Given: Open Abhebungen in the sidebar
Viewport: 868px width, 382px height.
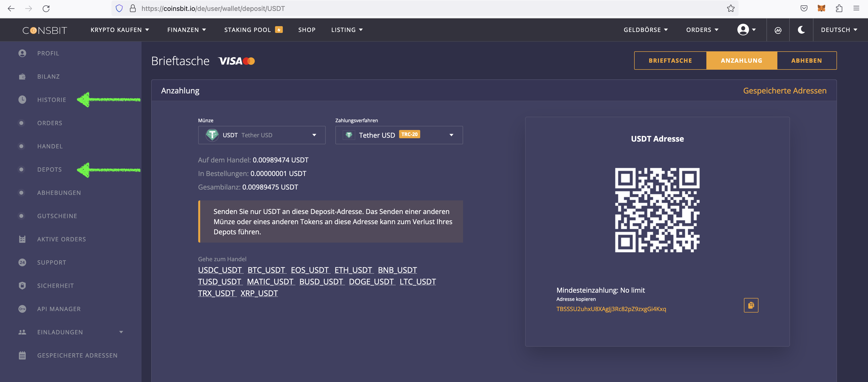Looking at the screenshot, I should coord(59,192).
